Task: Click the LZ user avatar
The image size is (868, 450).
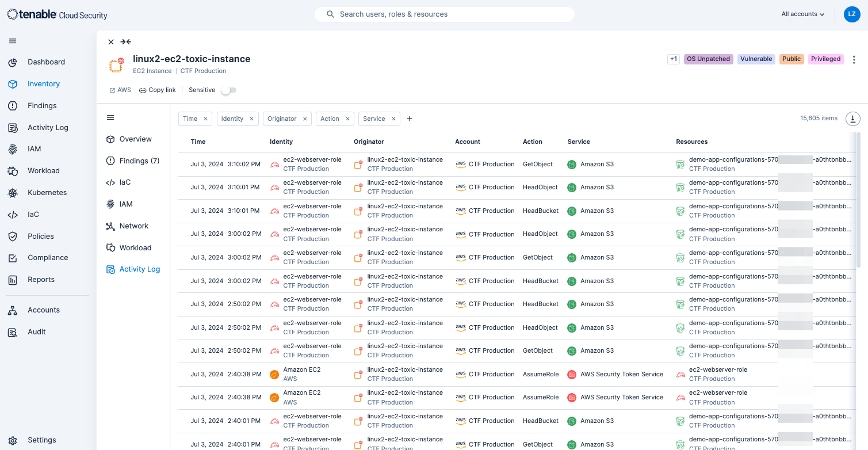Action: click(852, 14)
